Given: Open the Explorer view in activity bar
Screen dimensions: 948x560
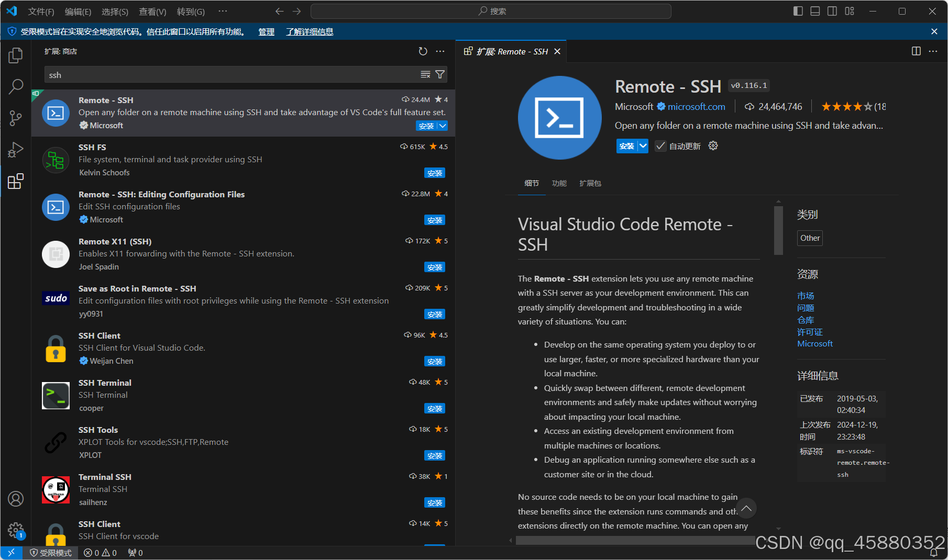Looking at the screenshot, I should click(x=16, y=55).
